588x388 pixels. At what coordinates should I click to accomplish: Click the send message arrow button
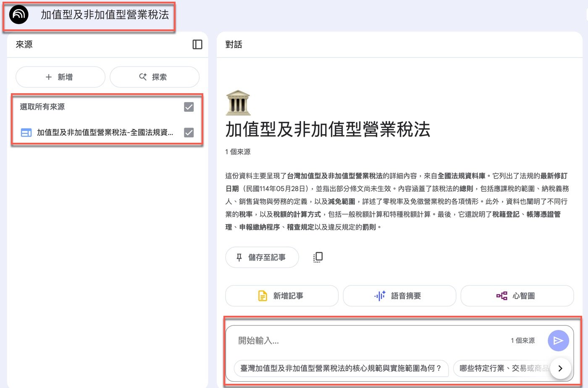(558, 341)
